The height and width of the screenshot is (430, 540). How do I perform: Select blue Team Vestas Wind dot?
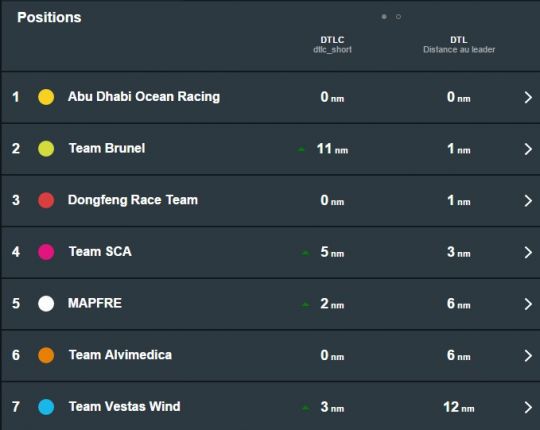pos(46,407)
